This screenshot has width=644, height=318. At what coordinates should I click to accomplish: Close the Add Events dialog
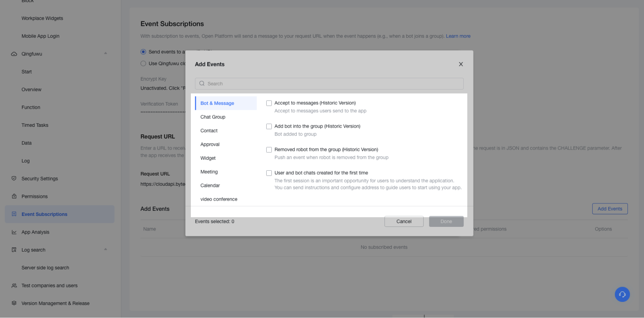(461, 64)
